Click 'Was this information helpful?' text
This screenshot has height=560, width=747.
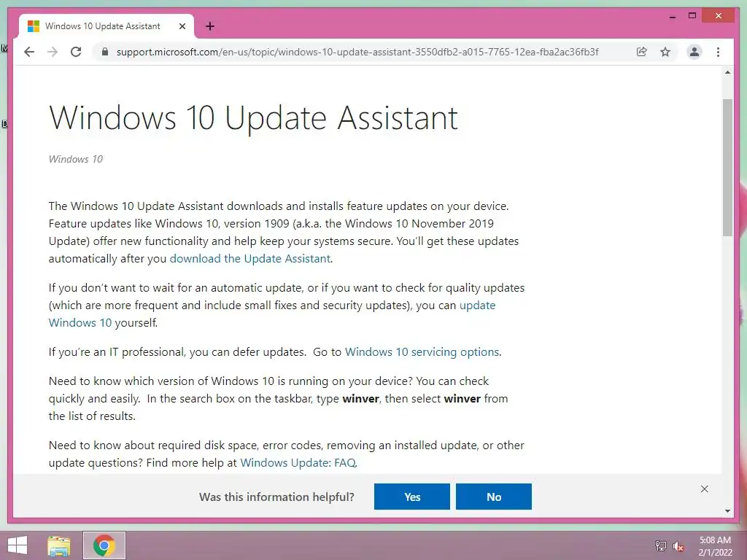276,497
